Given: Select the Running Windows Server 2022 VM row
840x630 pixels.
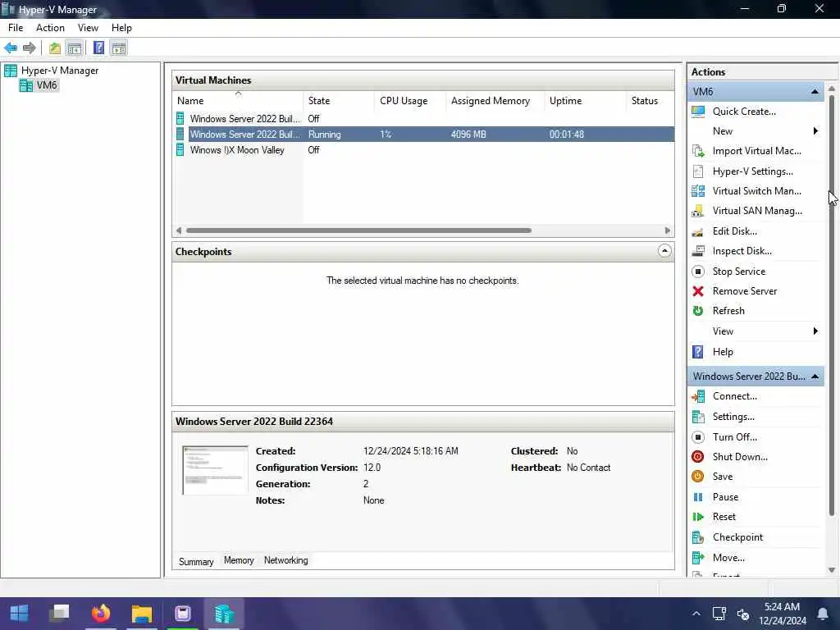Looking at the screenshot, I should coord(424,135).
